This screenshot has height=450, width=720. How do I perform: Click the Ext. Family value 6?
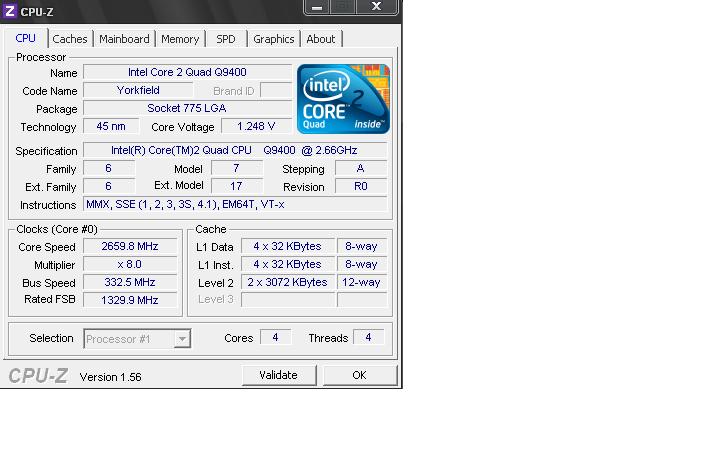click(109, 186)
